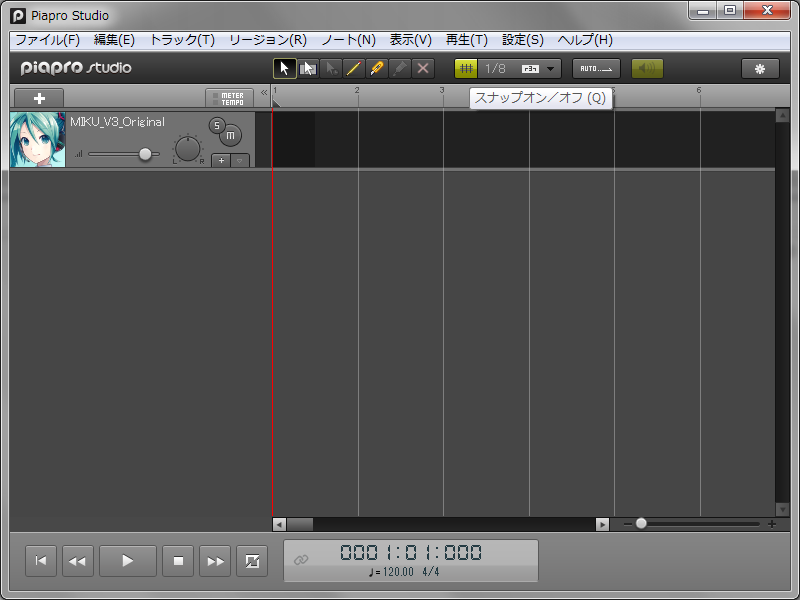Click the chain link sync icon
This screenshot has width=800, height=600.
(301, 560)
